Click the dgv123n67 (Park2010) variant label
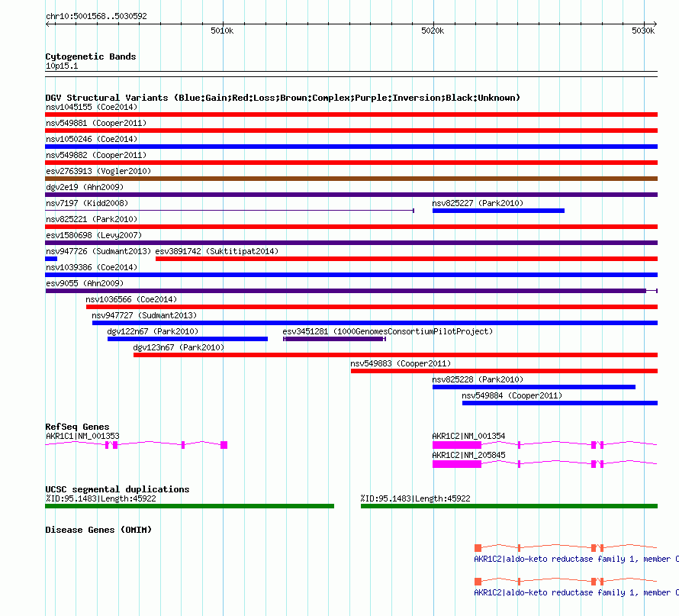The width and height of the screenshot is (679, 616). (179, 347)
